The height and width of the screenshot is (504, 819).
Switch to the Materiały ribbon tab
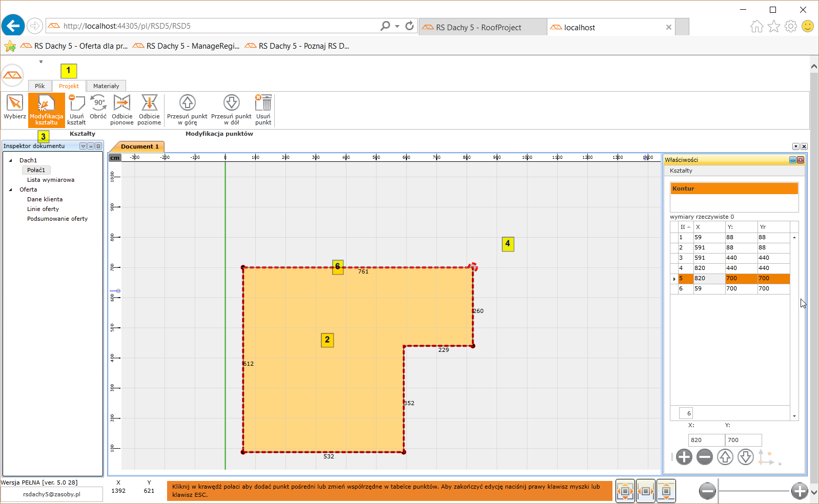106,86
